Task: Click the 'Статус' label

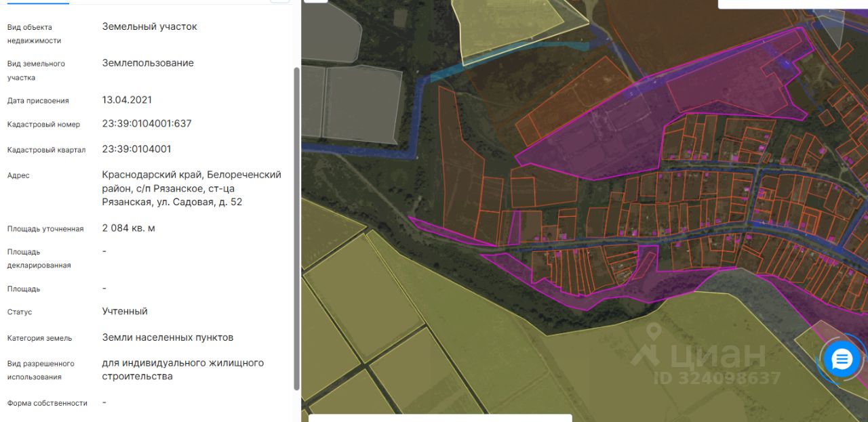Action: click(20, 312)
